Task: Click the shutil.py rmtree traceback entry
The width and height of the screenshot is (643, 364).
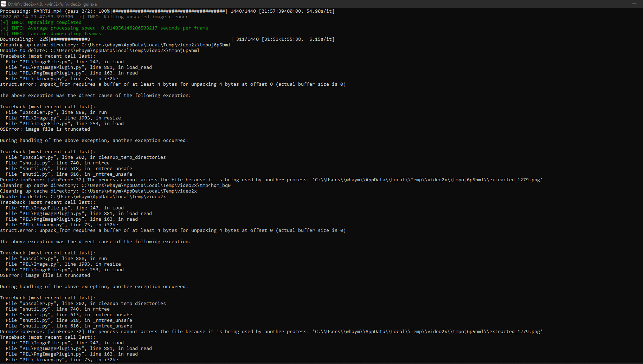Action: [58, 163]
